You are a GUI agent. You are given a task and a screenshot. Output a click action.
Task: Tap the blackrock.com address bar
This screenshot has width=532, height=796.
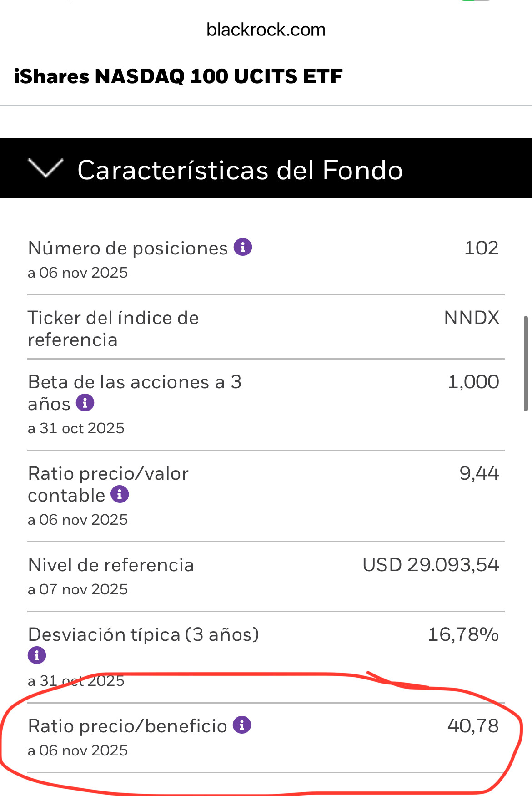click(266, 30)
